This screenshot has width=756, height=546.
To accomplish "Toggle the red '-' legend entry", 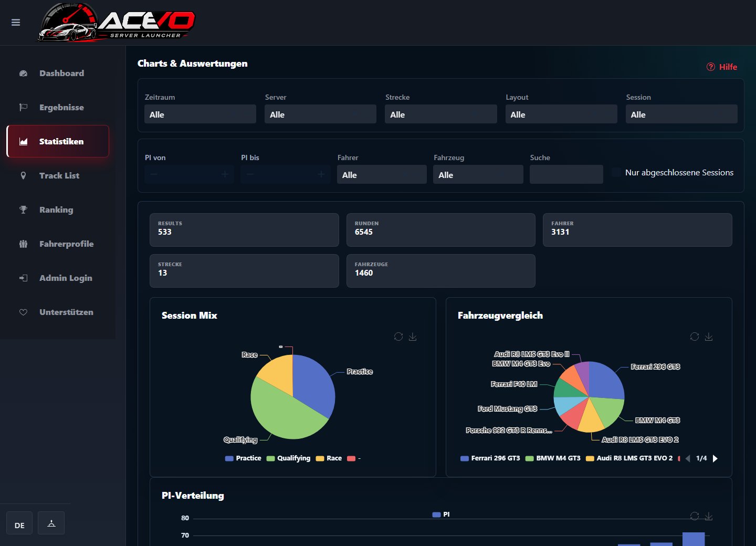I will click(354, 458).
